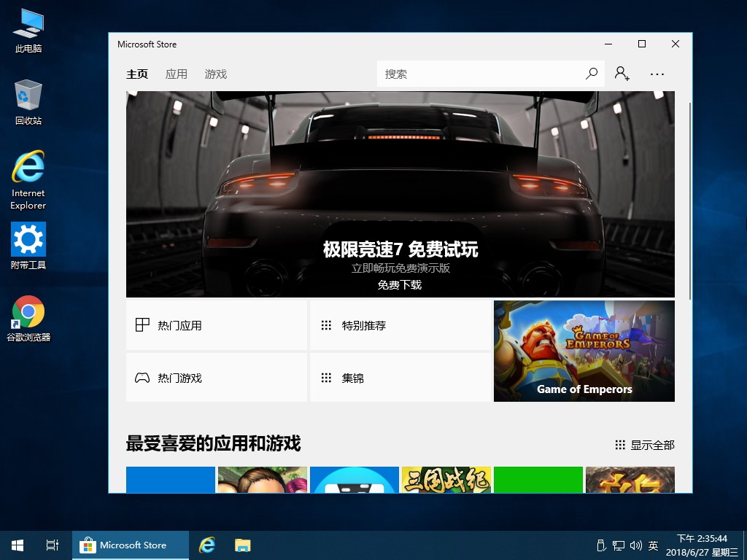Open the 特别推荐 tile
Image resolution: width=747 pixels, height=560 pixels.
click(x=400, y=325)
